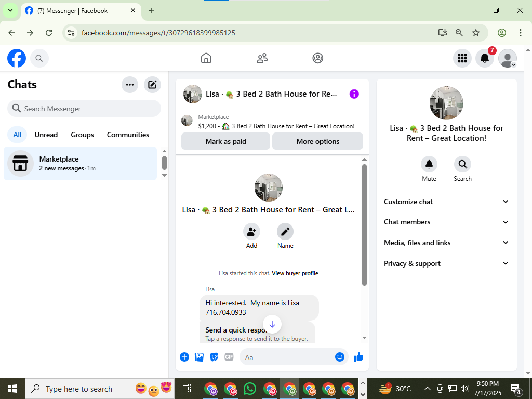Open WhatsApp from the taskbar

pos(250,389)
